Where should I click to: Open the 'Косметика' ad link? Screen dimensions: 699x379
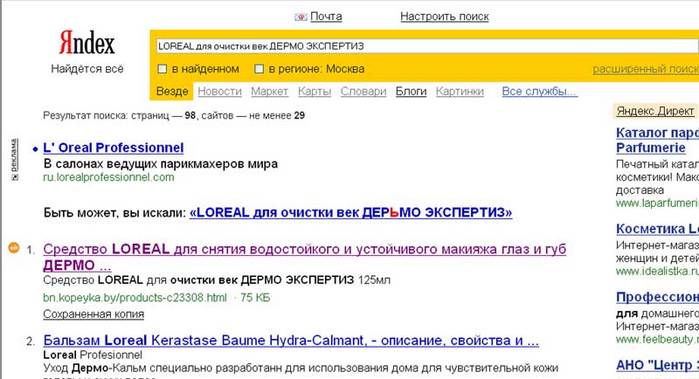(657, 229)
